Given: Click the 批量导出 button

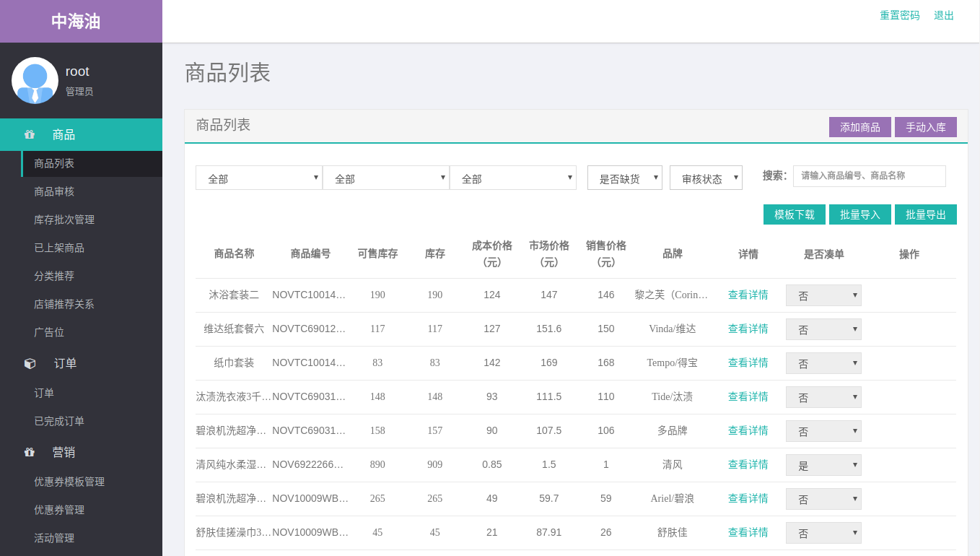Looking at the screenshot, I should pyautogui.click(x=926, y=214).
